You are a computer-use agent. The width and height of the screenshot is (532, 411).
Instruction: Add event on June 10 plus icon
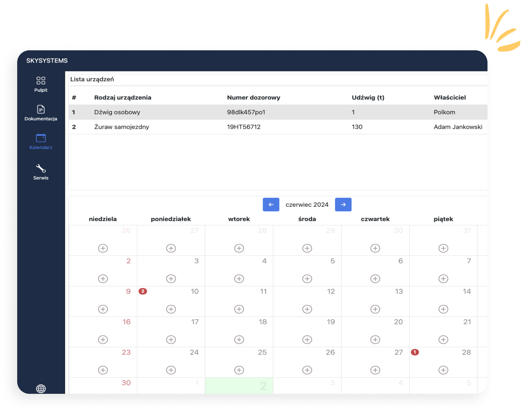tap(171, 309)
